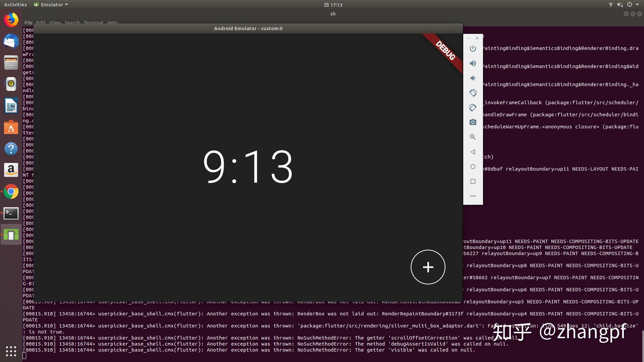Screen dimensions: 644x362
Task: Open Google Chrome from the dock
Action: [11, 192]
